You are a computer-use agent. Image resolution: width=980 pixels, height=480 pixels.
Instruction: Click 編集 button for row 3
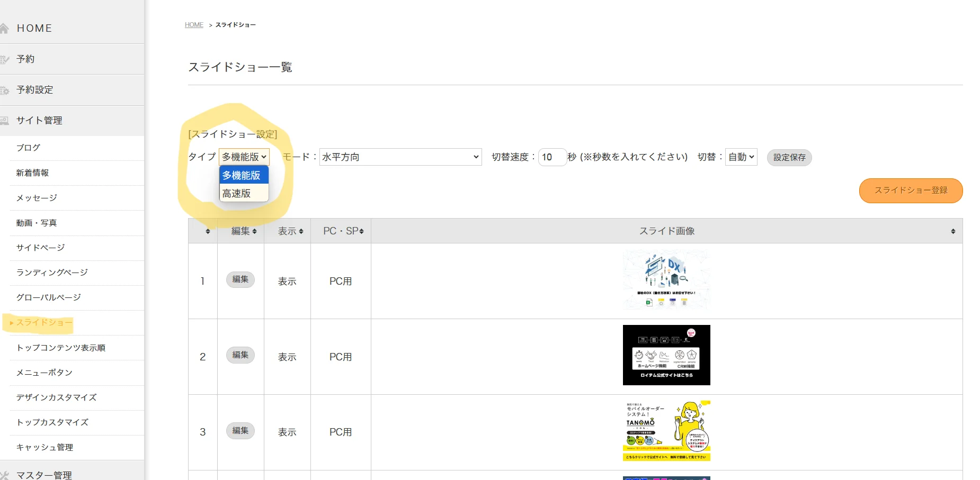[240, 431]
